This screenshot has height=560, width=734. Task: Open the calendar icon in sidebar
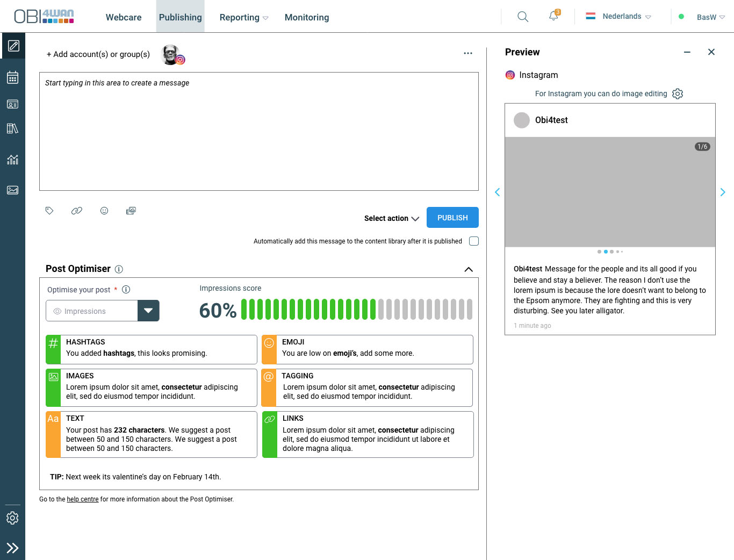(12, 77)
